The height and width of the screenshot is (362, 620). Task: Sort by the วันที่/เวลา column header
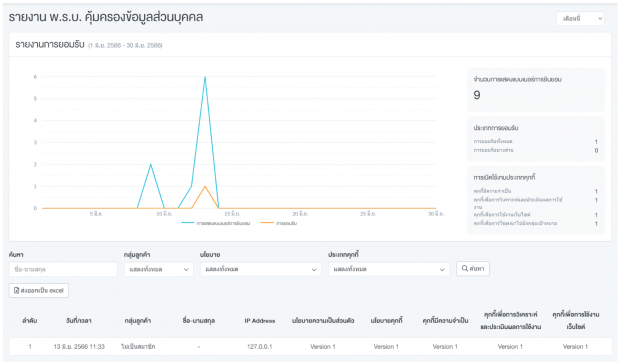pyautogui.click(x=79, y=321)
